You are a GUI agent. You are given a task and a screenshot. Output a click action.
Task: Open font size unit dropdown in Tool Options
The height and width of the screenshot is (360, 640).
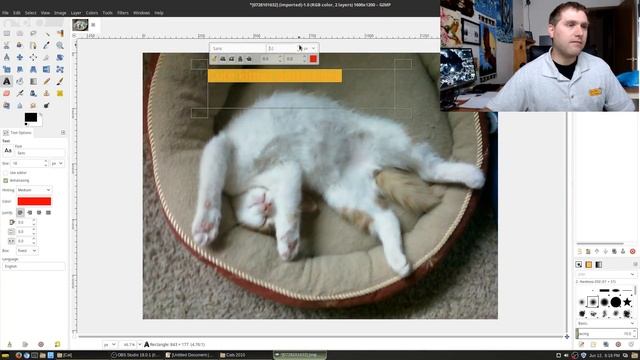click(x=57, y=163)
